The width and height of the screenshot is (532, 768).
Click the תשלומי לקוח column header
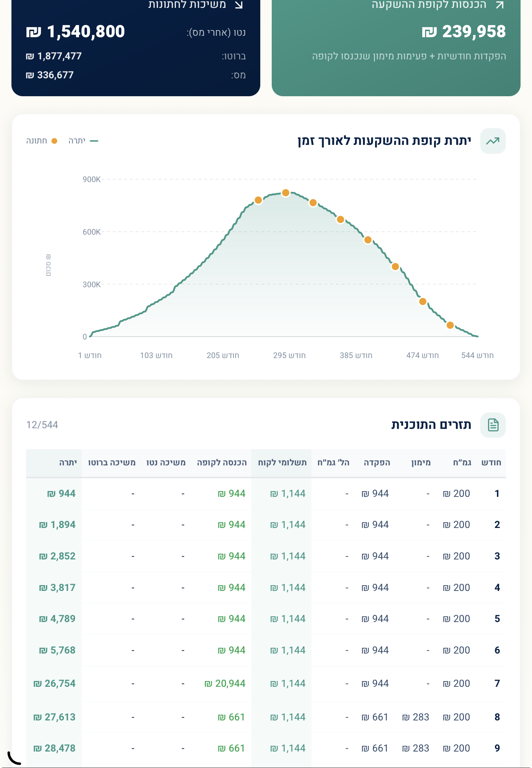click(282, 463)
